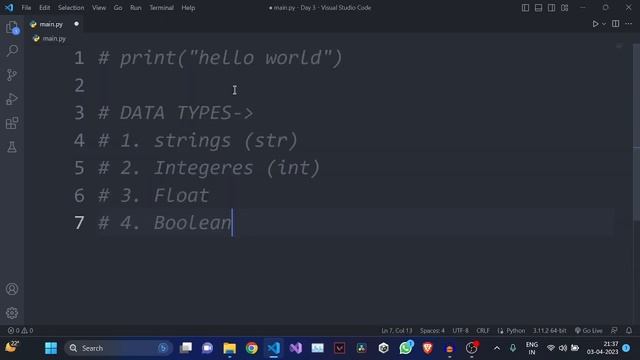Click main.py in the breadcrumb bar
Screen dimensions: 640x360
coord(54,39)
